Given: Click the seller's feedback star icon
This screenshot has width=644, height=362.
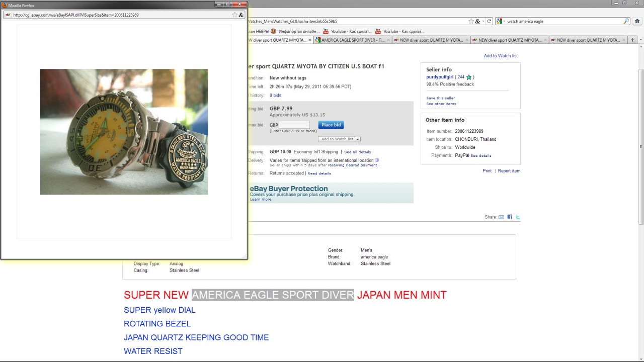Looking at the screenshot, I should coord(469,77).
